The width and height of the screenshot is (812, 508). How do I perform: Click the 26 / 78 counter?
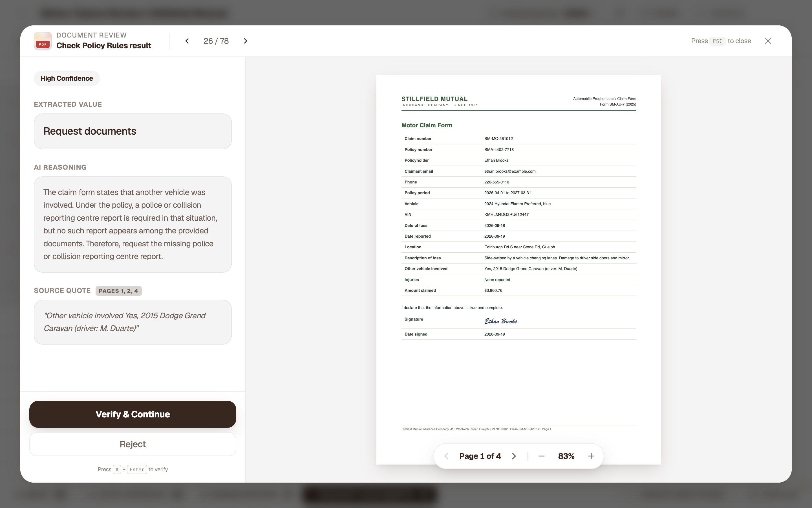point(216,41)
